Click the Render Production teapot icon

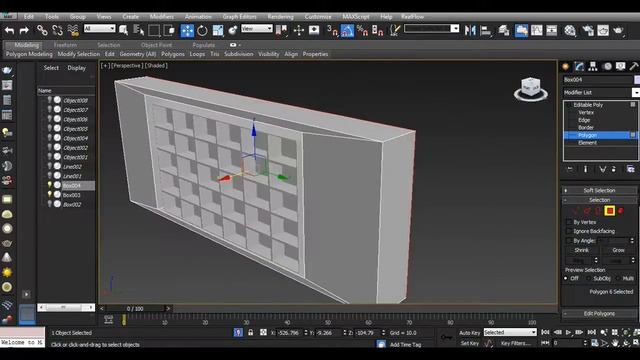619,30
